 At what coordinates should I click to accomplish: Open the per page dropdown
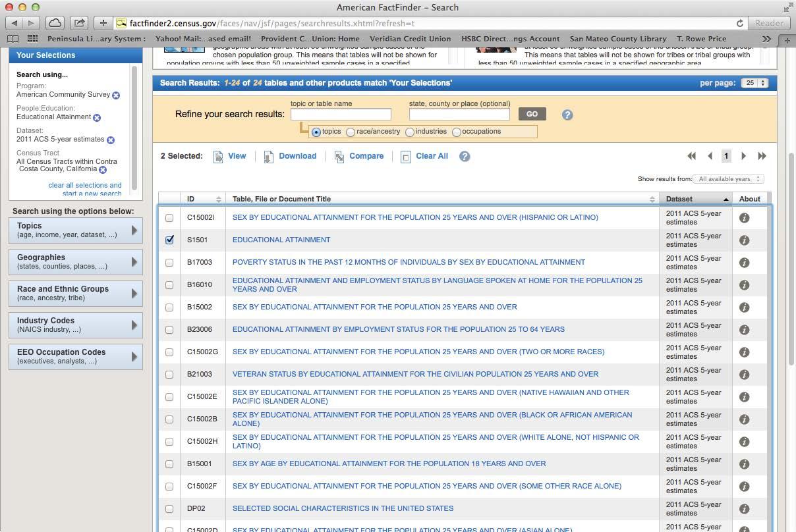coord(754,83)
